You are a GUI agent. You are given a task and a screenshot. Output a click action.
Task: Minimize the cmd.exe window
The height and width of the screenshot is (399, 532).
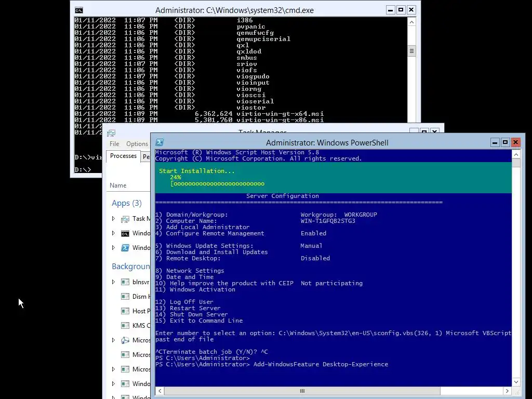pos(391,10)
